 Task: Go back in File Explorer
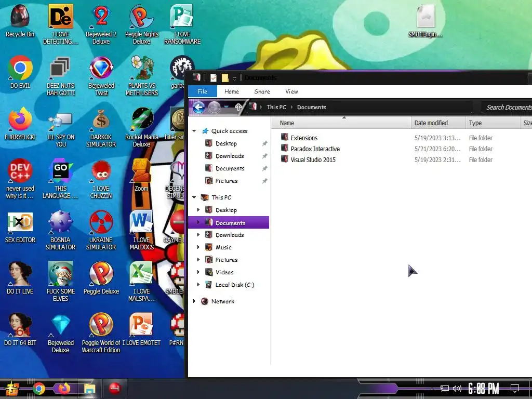pyautogui.click(x=199, y=107)
